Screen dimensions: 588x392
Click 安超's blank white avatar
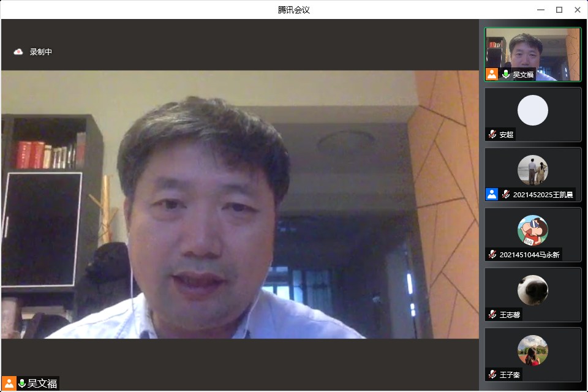tap(532, 110)
